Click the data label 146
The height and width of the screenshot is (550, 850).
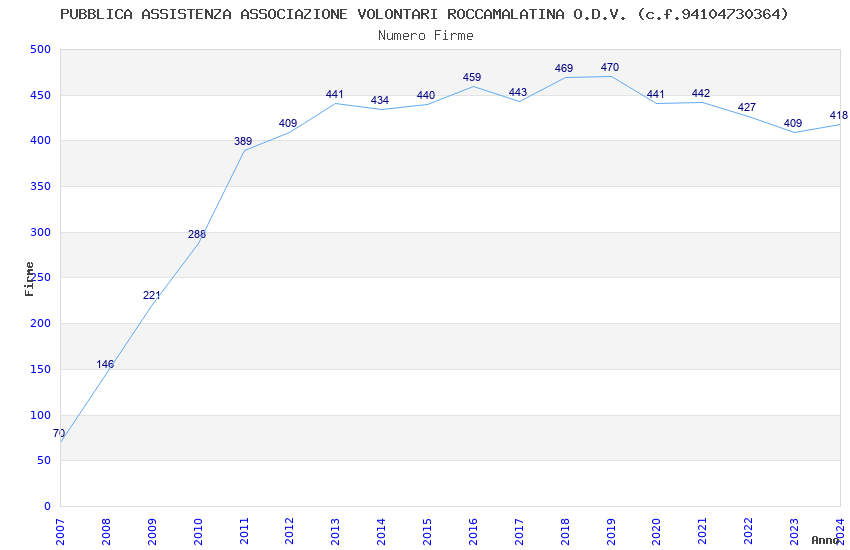[x=105, y=364]
